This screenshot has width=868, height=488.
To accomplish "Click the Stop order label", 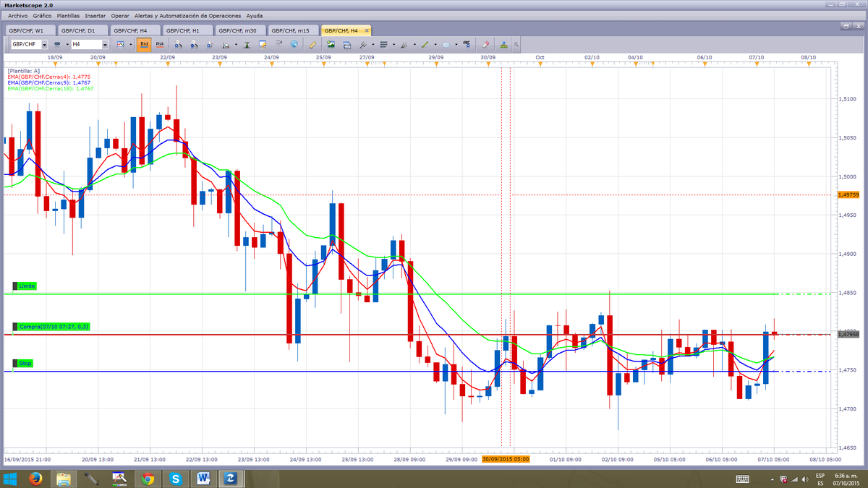I will coord(23,364).
